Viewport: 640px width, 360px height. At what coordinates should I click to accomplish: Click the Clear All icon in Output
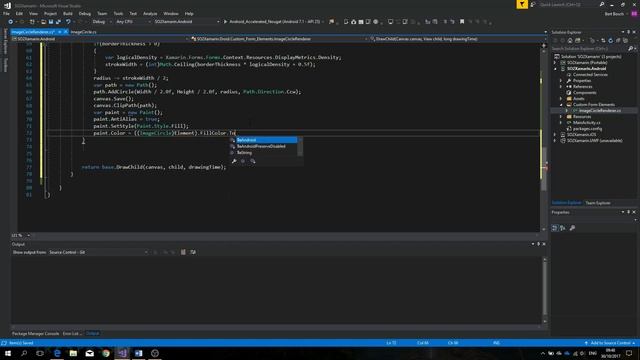183,252
